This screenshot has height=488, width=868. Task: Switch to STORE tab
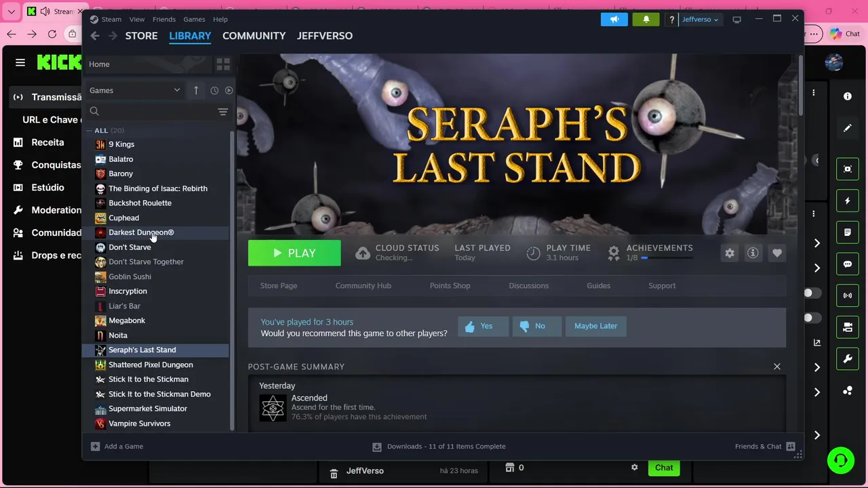(x=141, y=36)
